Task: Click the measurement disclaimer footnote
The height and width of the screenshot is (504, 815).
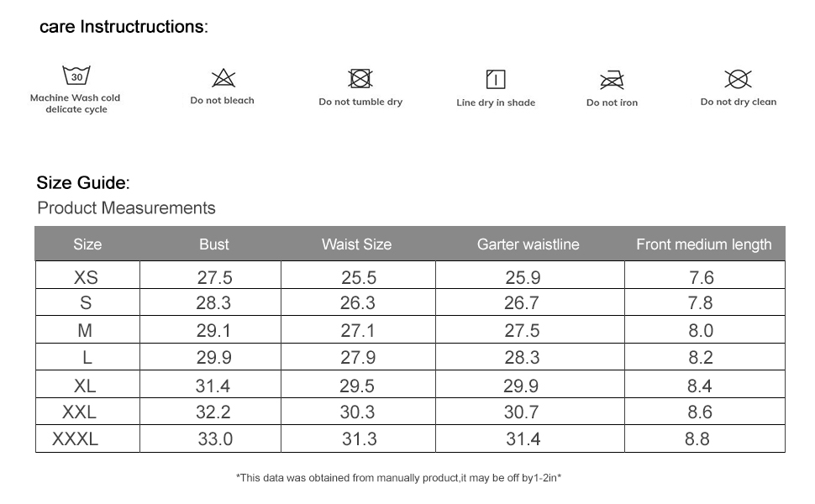Action: 399,478
